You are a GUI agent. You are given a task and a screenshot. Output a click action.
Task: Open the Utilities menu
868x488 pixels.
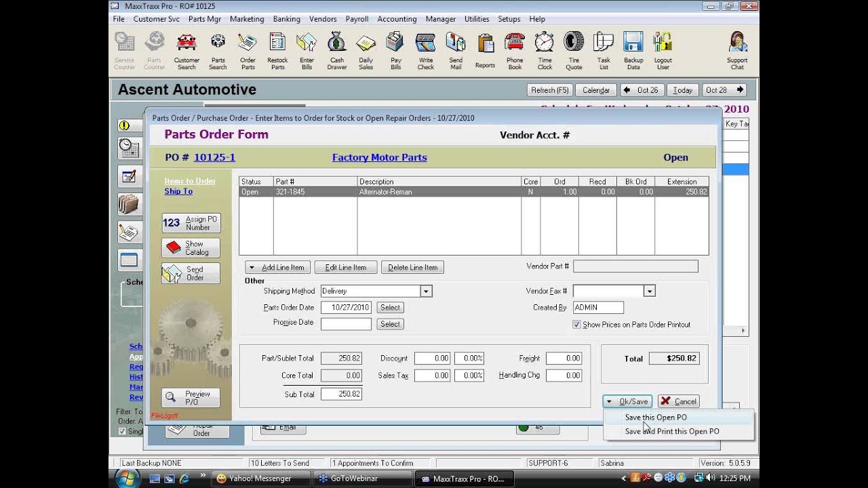[477, 19]
